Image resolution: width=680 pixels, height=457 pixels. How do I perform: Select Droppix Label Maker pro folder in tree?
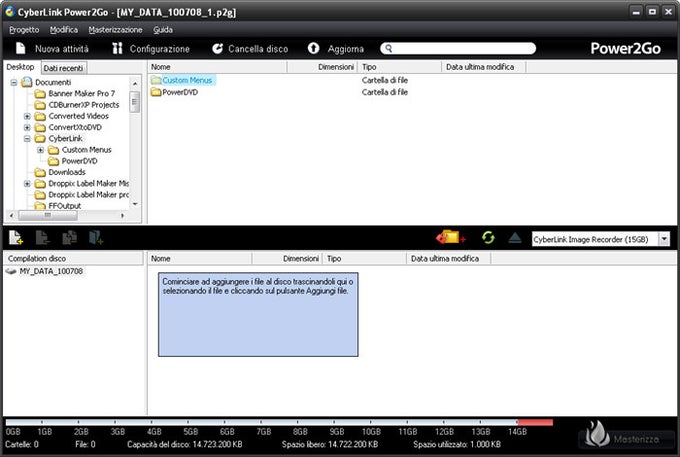click(x=88, y=195)
